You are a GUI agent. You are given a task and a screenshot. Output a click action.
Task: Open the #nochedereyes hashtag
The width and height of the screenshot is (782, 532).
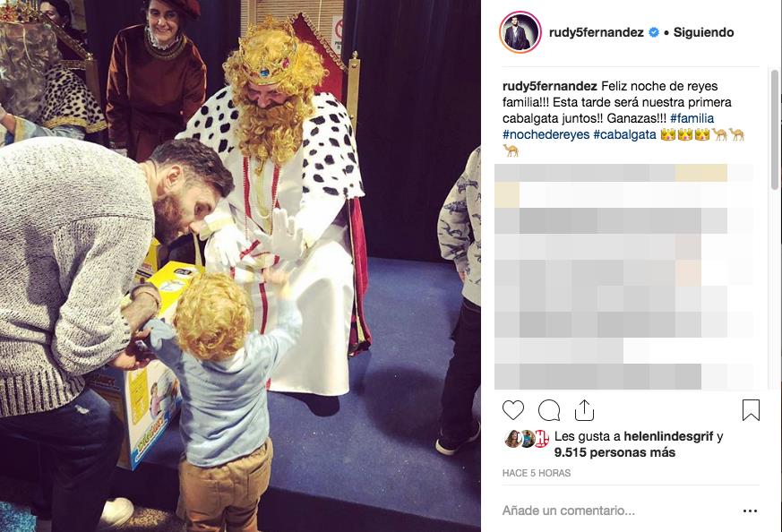546,134
